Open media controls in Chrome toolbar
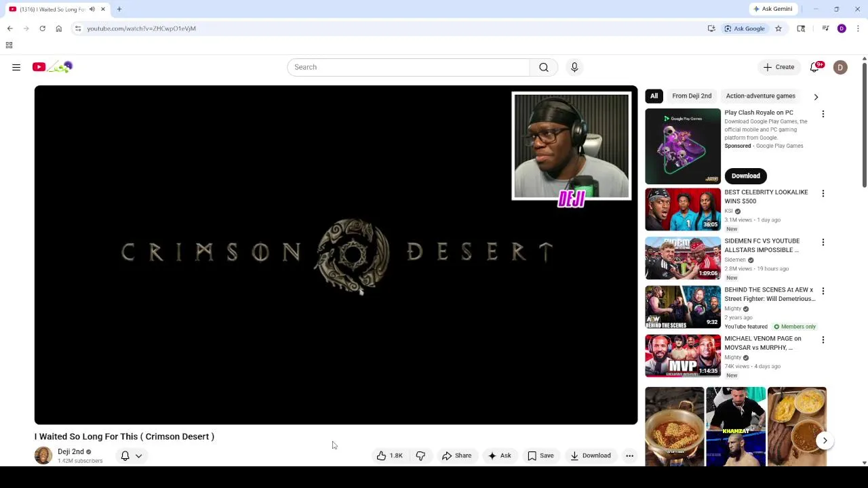This screenshot has height=488, width=868. [x=825, y=28]
